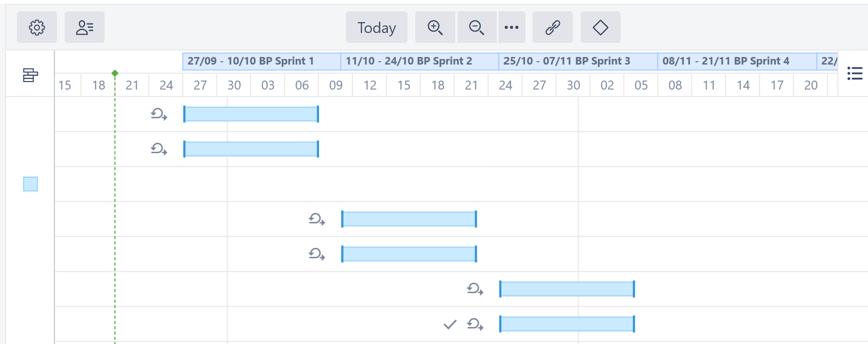Open the Gantt settings gear
868x344 pixels.
[37, 27]
